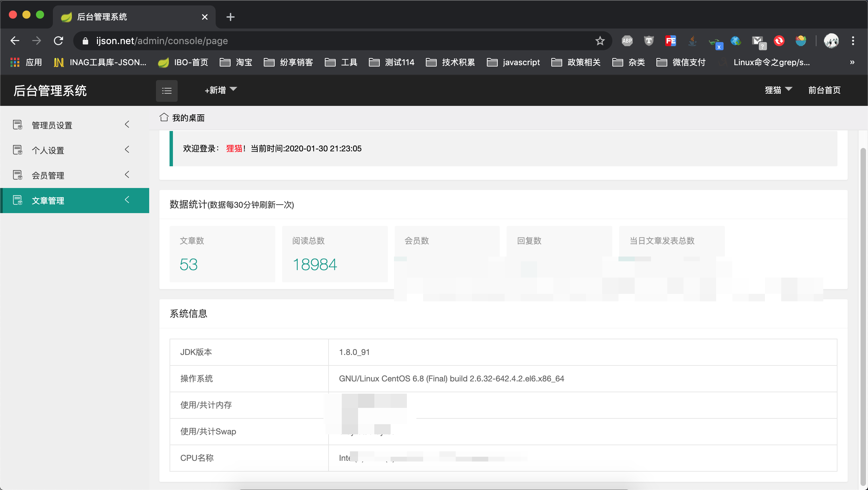Screen dimensions: 868x490
Task: Click the bookmark star icon in address bar
Action: (600, 41)
